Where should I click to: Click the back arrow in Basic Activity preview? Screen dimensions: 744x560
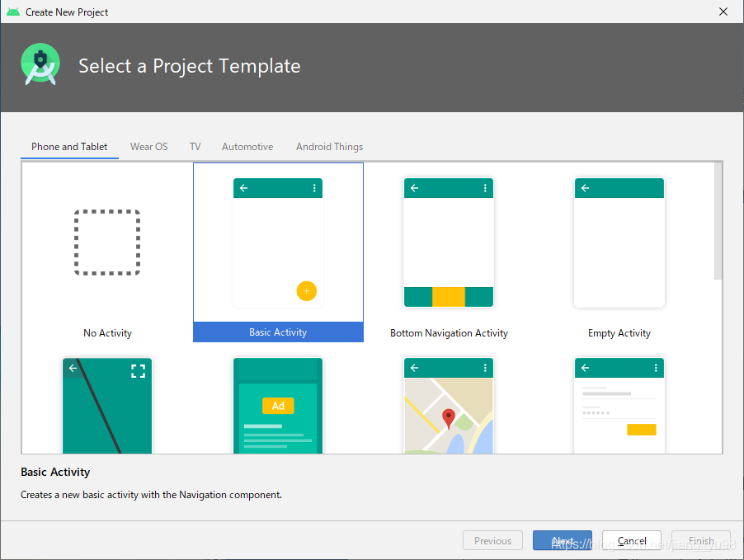click(x=244, y=188)
